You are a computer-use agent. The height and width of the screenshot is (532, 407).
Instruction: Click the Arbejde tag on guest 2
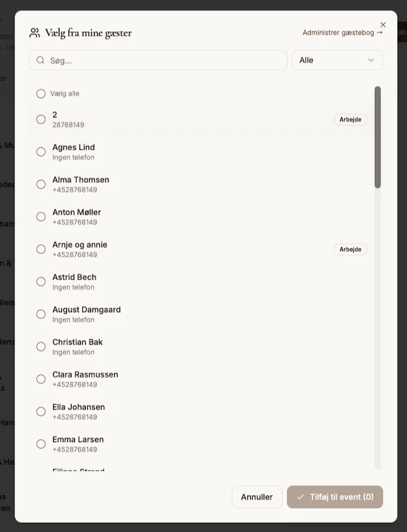coord(351,120)
